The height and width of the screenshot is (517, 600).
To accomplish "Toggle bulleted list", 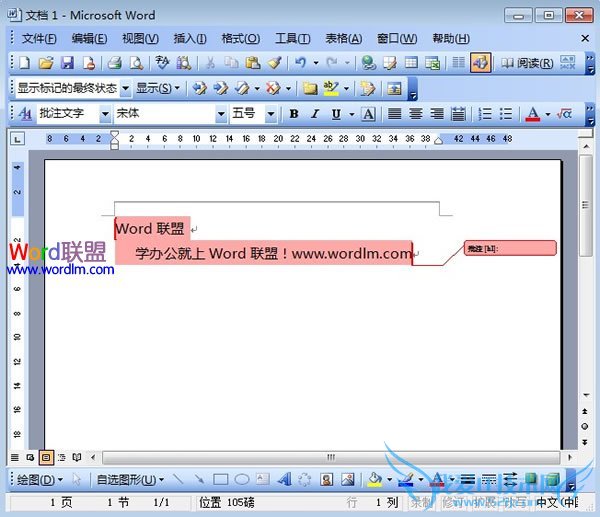I will [x=506, y=114].
